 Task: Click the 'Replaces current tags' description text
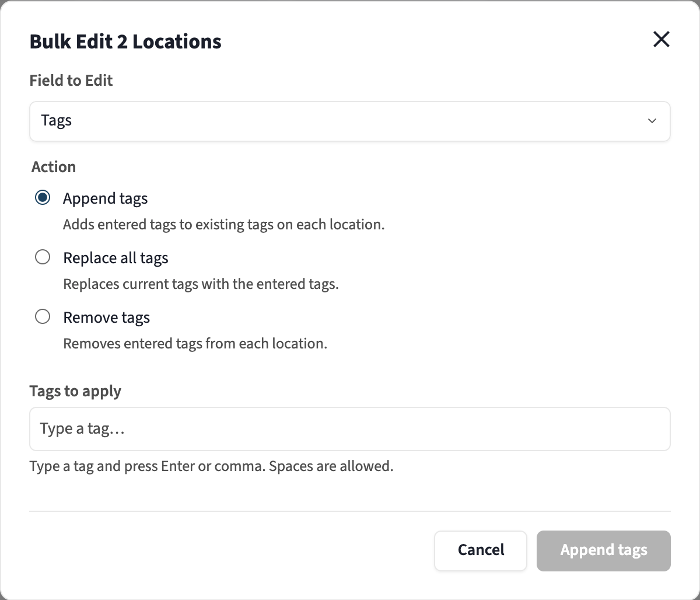coord(201,284)
